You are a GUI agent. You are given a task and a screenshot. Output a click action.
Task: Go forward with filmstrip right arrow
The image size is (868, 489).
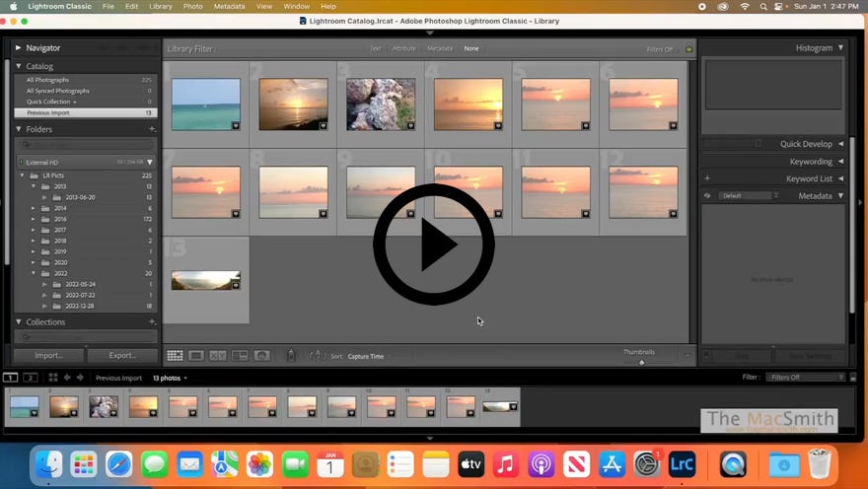point(80,378)
